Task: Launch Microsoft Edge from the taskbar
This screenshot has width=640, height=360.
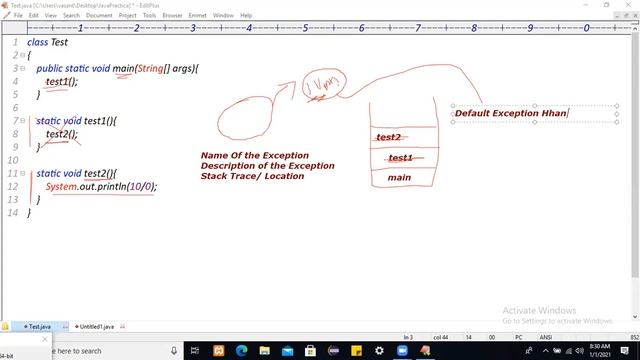Action: tap(242, 351)
